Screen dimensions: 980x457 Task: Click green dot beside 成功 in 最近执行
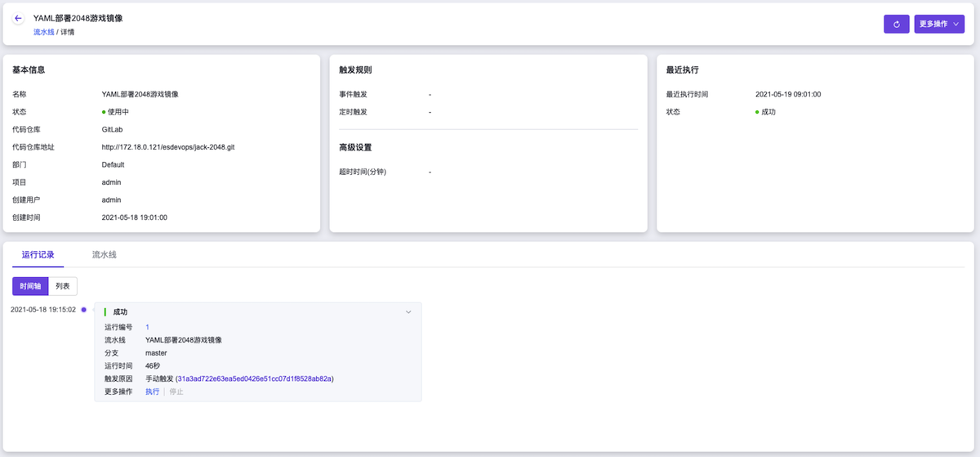757,112
